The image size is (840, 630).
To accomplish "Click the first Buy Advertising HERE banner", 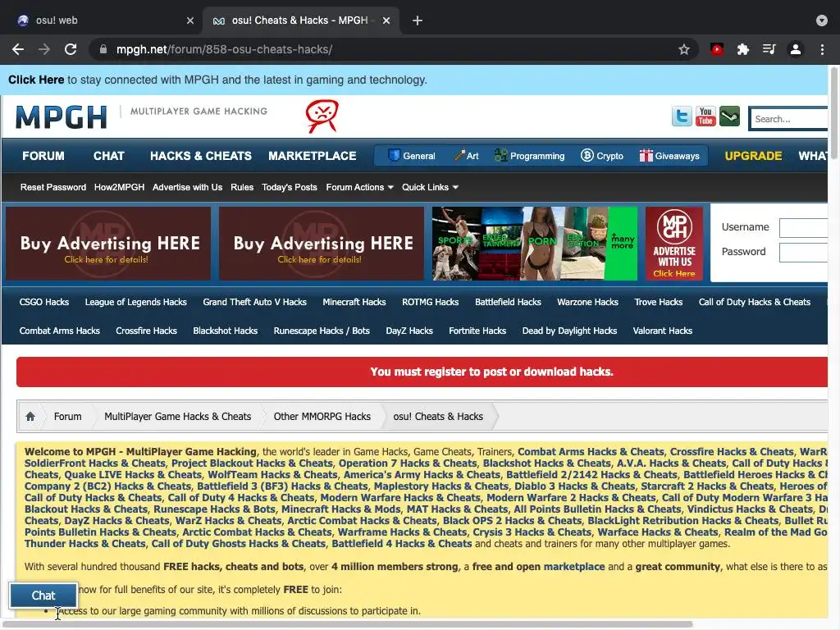I will (x=108, y=243).
